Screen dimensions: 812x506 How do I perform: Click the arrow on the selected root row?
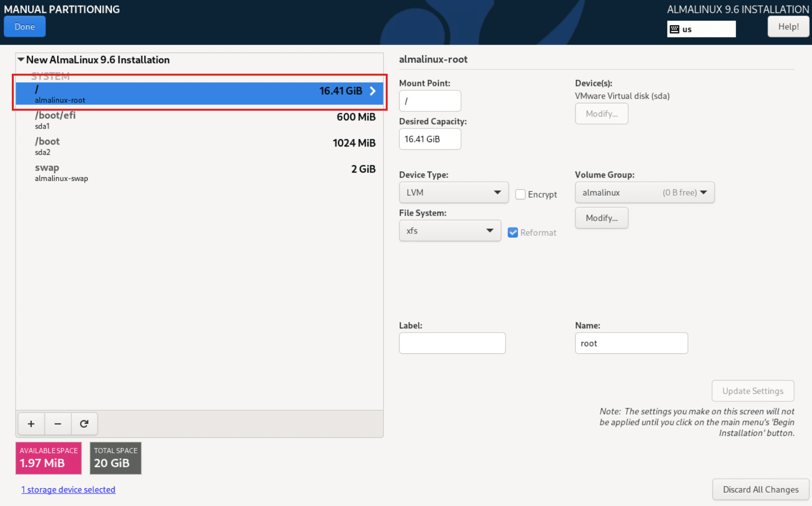coord(373,91)
